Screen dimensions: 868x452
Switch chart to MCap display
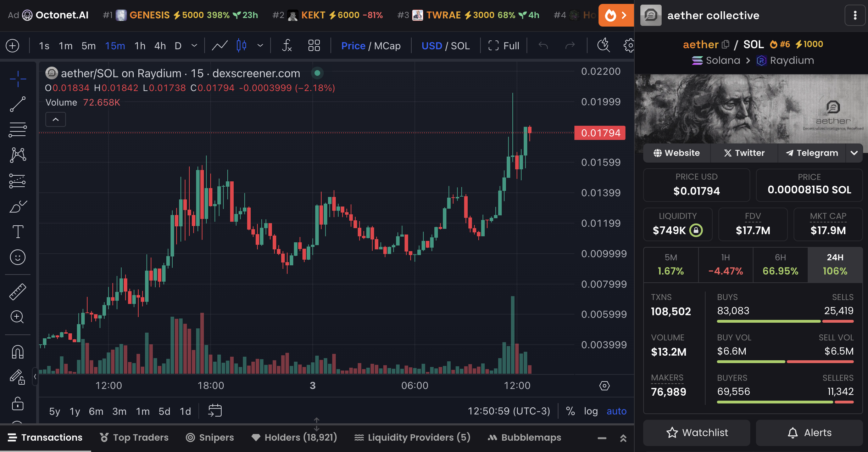pos(387,46)
